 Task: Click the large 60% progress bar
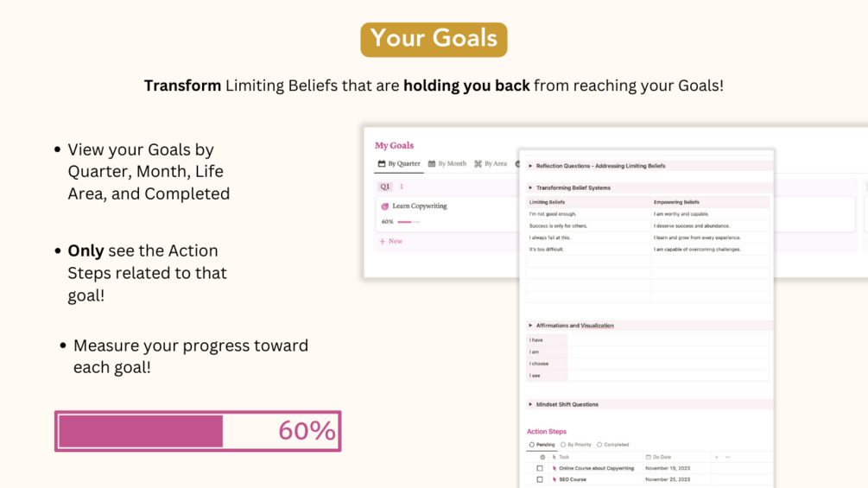pos(198,431)
